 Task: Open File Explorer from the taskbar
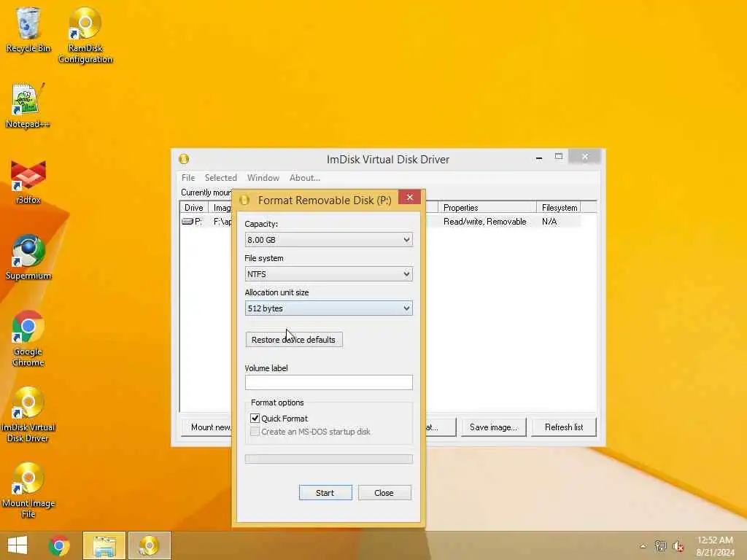coord(104,545)
